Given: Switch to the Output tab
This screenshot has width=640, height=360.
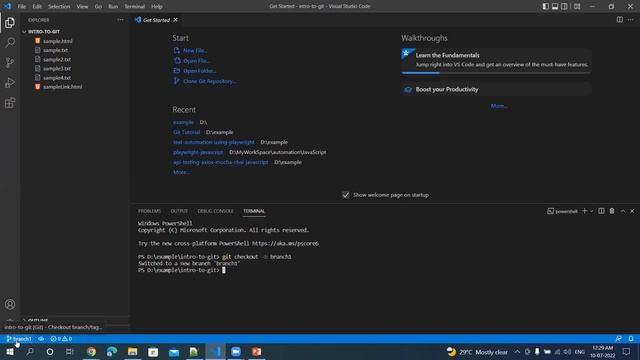Looking at the screenshot, I should coord(179,211).
